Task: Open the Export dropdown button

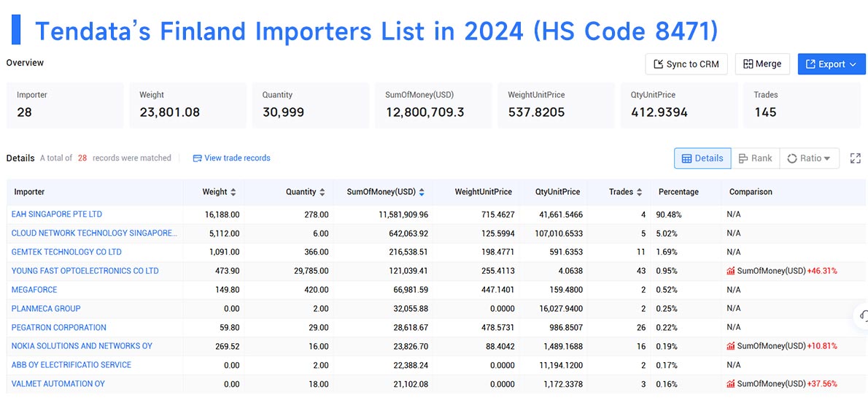Action: [832, 64]
